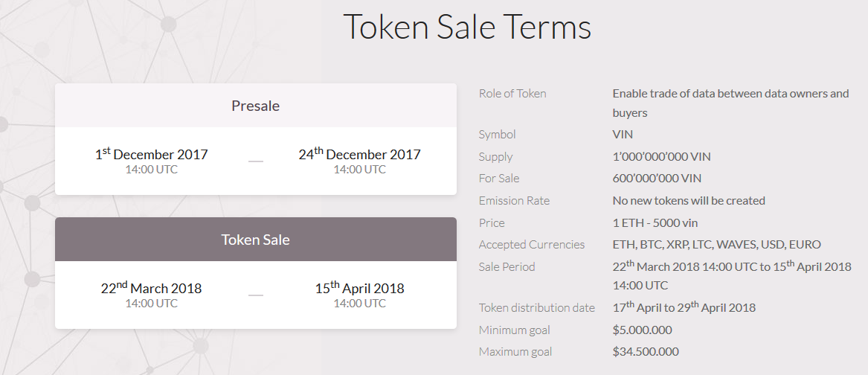Select the Presale card header

(256, 105)
